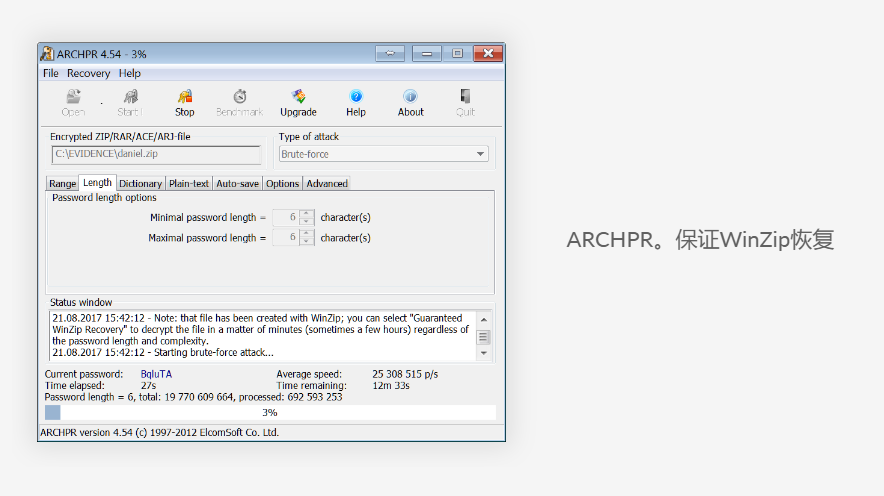Switch to the Advanced tab

(x=327, y=183)
